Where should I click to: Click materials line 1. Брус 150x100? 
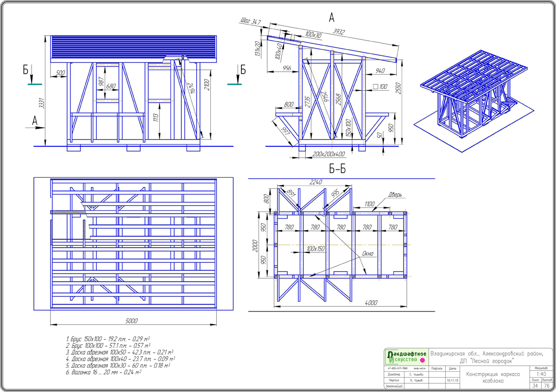(x=107, y=338)
